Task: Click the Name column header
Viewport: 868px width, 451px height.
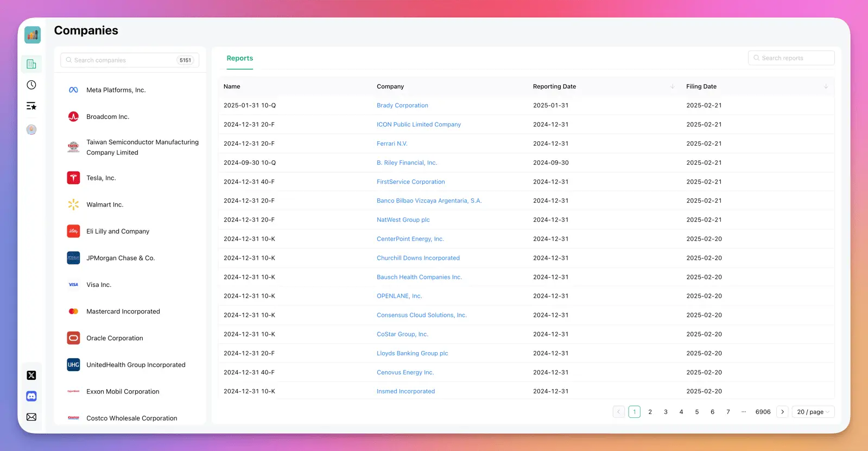Action: (x=232, y=86)
